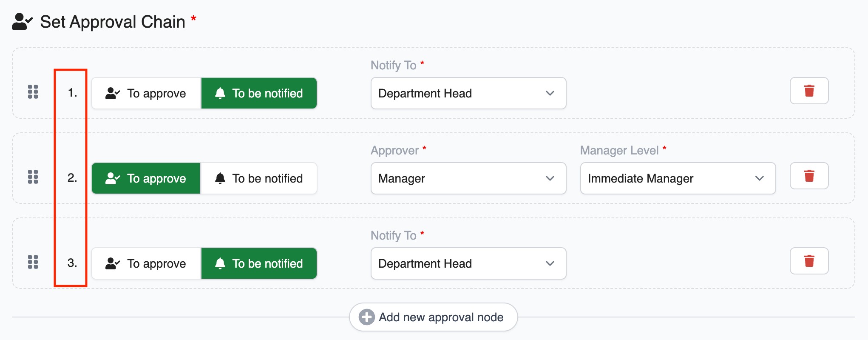This screenshot has width=868, height=340.
Task: Open the Manager Level dropdown
Action: 678,178
